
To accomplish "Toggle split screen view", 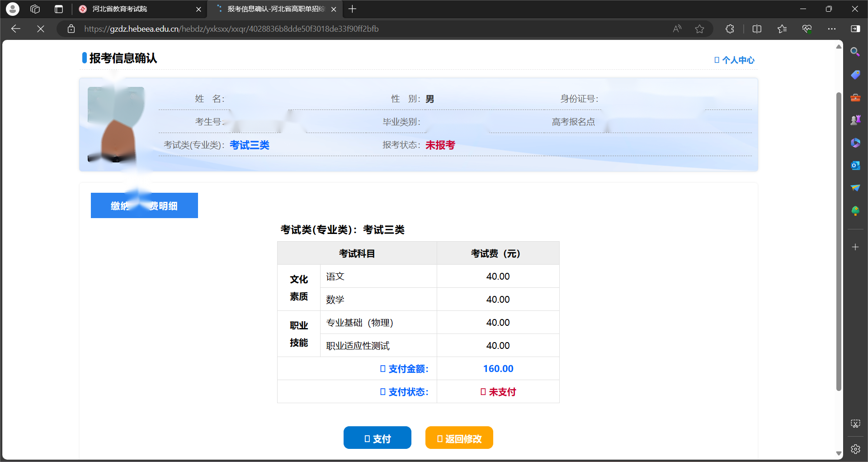I will (x=757, y=29).
